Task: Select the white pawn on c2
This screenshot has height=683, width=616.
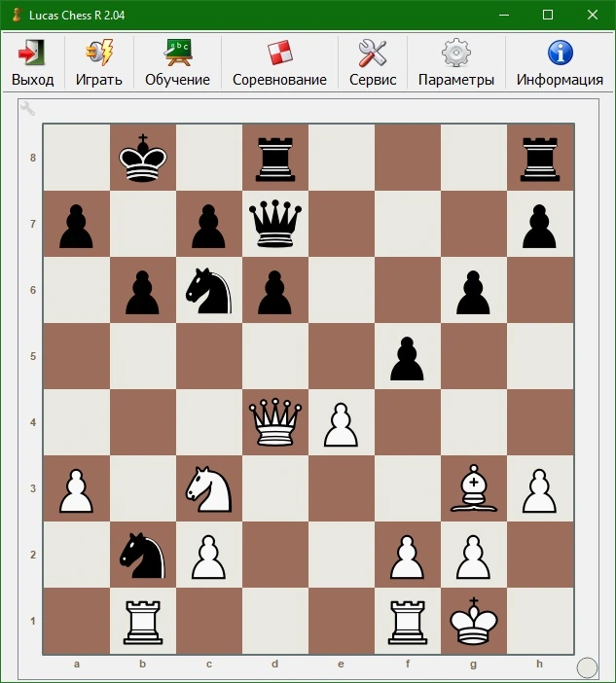Action: click(208, 557)
